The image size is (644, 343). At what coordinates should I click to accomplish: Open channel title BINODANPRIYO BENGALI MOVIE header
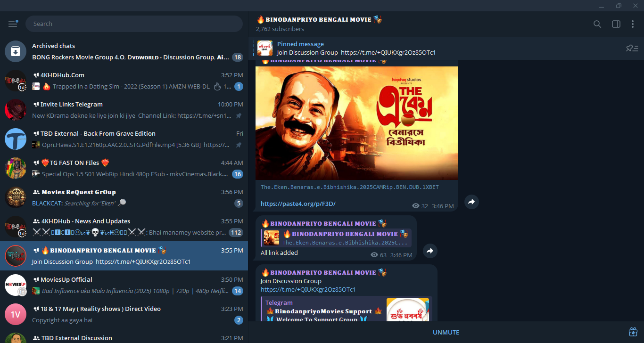(x=319, y=19)
